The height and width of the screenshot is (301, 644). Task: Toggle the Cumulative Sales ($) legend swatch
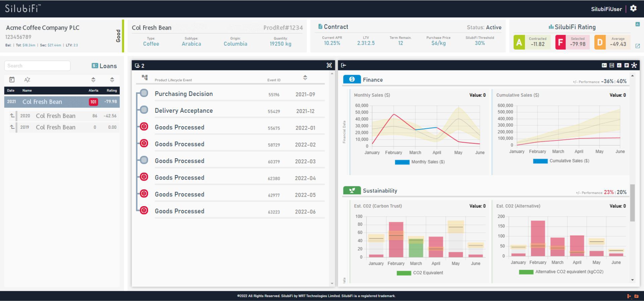540,161
